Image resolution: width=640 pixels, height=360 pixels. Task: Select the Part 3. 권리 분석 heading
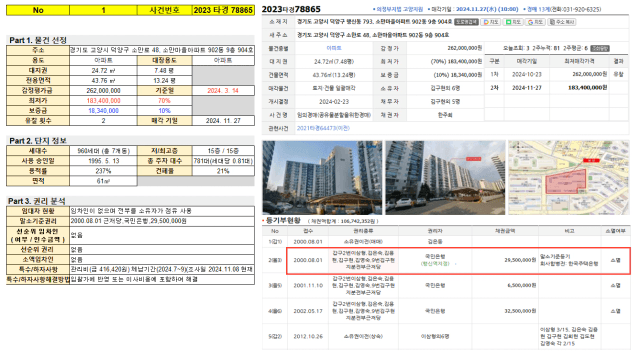[37, 201]
